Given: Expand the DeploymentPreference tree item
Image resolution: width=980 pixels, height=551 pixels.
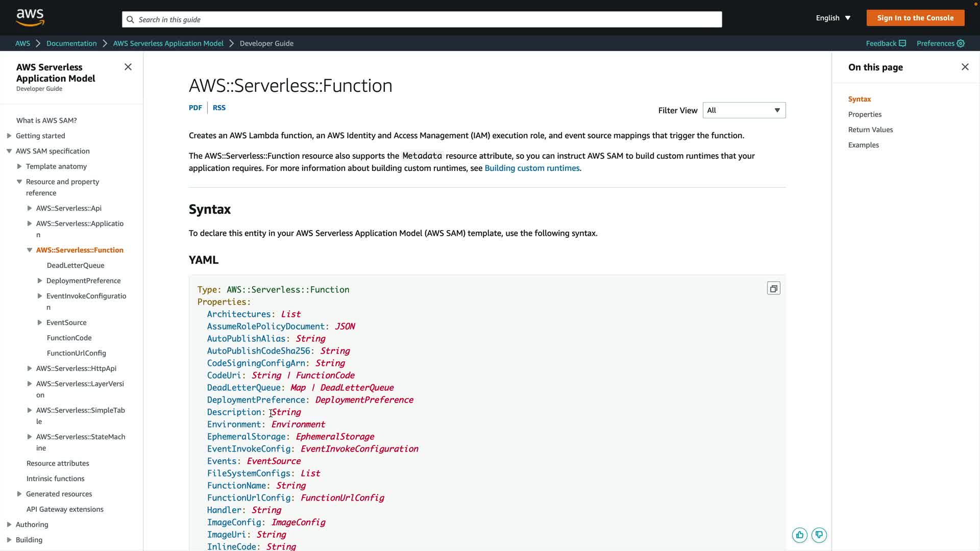Looking at the screenshot, I should 40,281.
